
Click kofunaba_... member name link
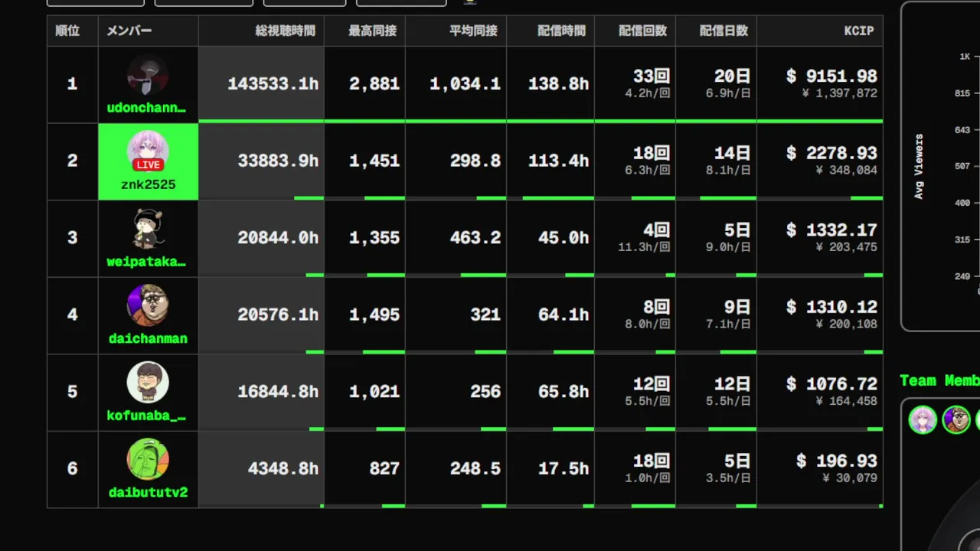146,416
